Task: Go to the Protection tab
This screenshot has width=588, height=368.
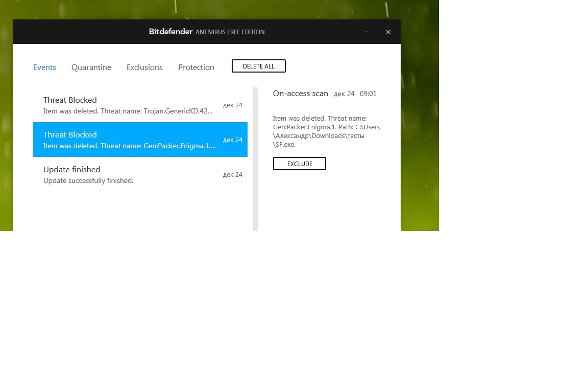Action: 196,67
